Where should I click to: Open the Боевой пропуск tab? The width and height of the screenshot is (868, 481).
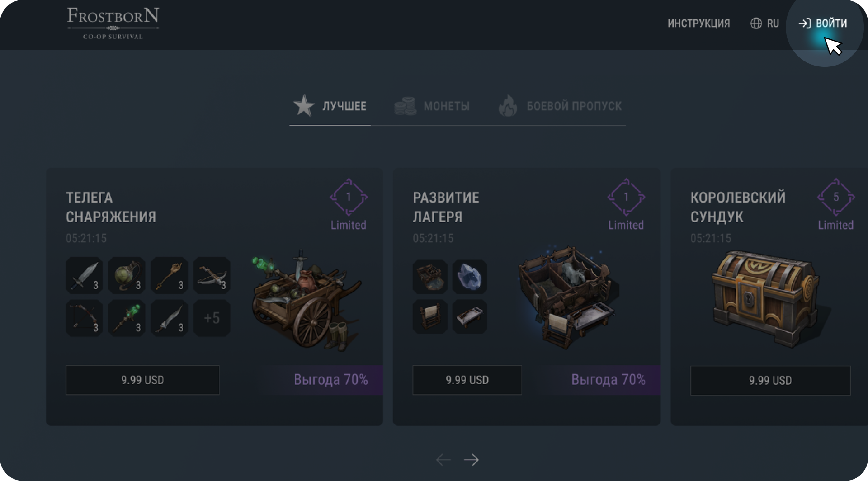click(x=560, y=106)
